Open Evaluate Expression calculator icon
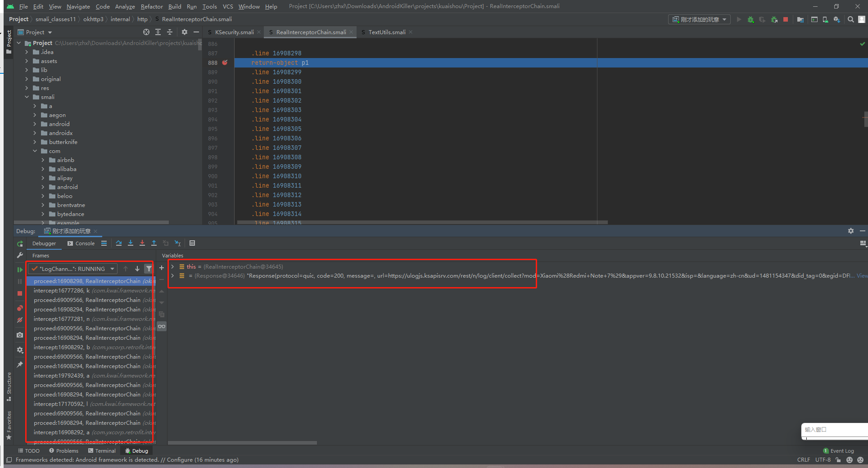Screen dimensions: 868x468 point(192,243)
